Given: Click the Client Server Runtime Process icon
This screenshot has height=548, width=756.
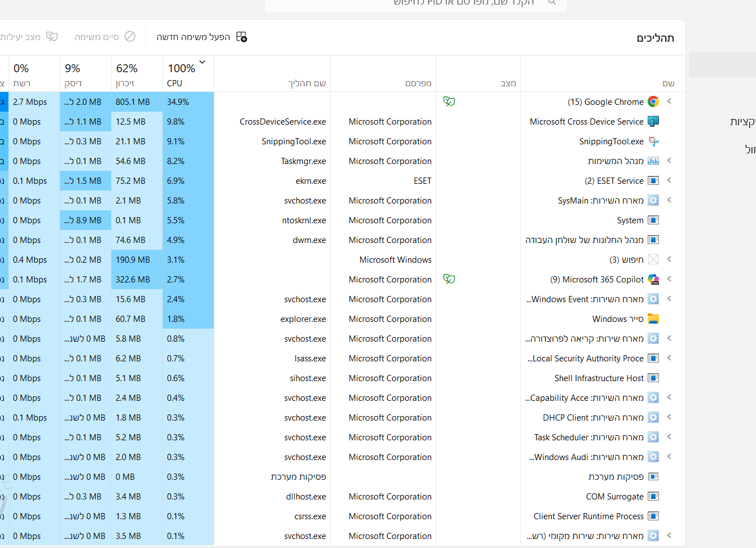Looking at the screenshot, I should (653, 516).
